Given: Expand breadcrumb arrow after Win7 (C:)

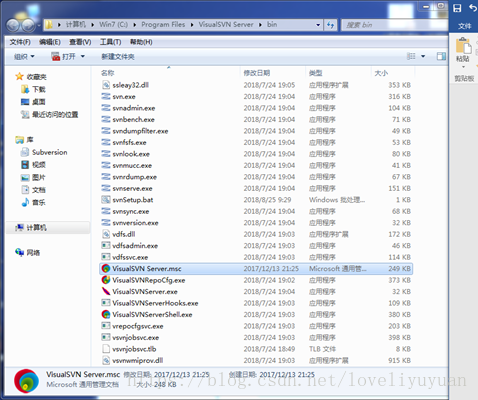Looking at the screenshot, I should [x=134, y=25].
